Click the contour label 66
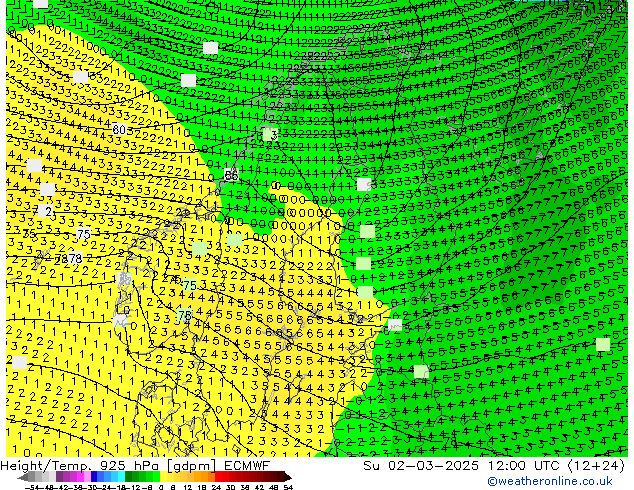The height and width of the screenshot is (490, 634). tap(231, 175)
